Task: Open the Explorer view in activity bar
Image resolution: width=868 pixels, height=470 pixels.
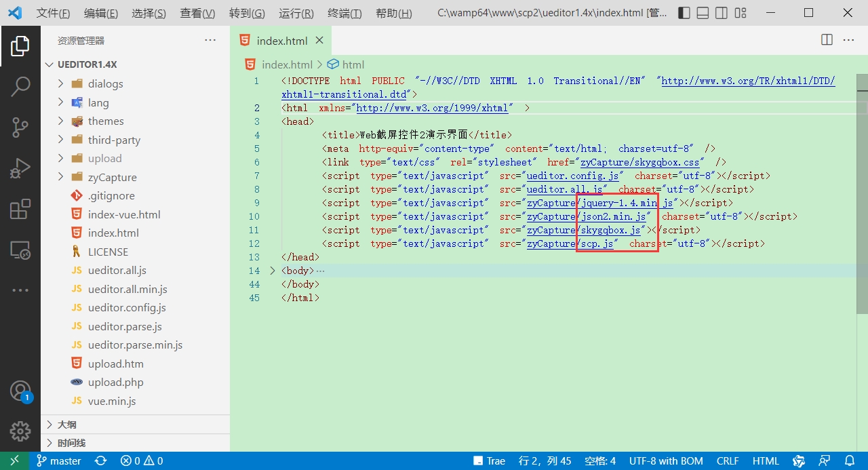Action: pyautogui.click(x=20, y=46)
